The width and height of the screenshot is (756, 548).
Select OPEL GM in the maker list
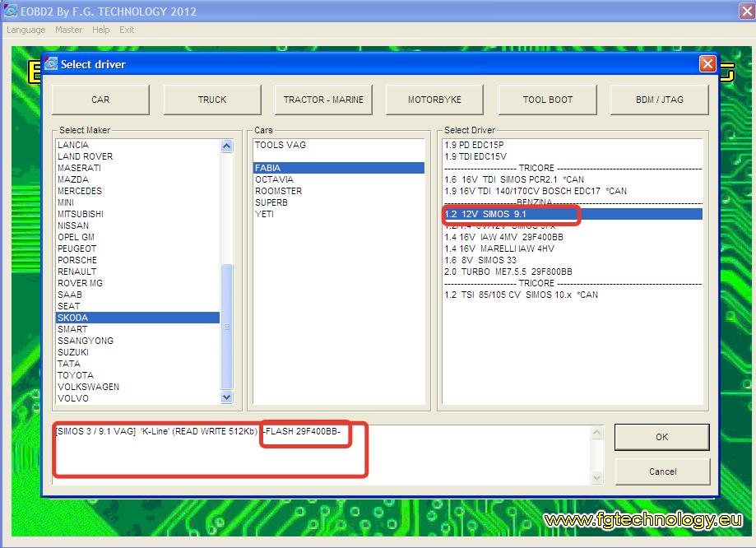tap(138, 238)
